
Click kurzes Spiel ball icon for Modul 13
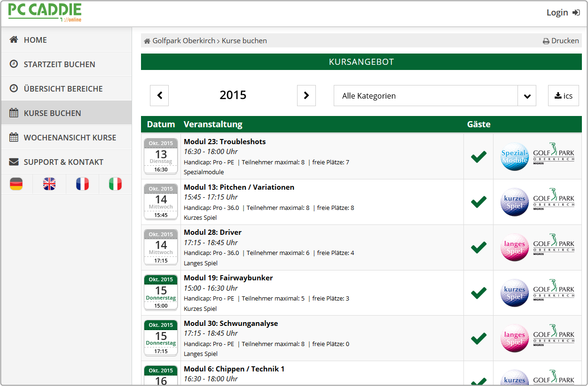(515, 202)
